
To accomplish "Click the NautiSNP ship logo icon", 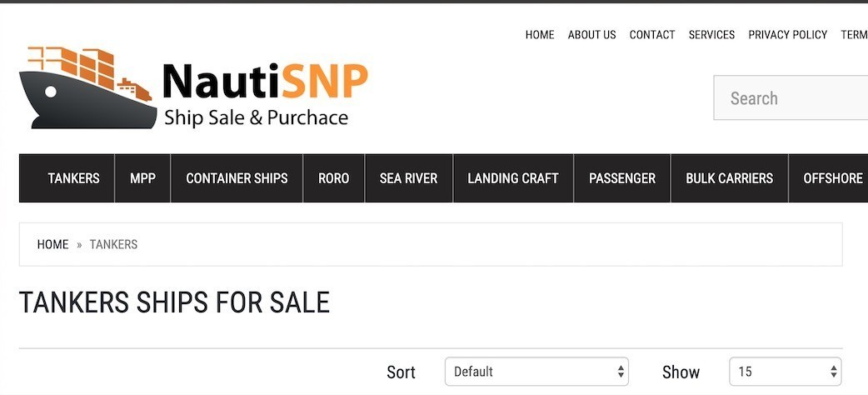I will coord(87,88).
